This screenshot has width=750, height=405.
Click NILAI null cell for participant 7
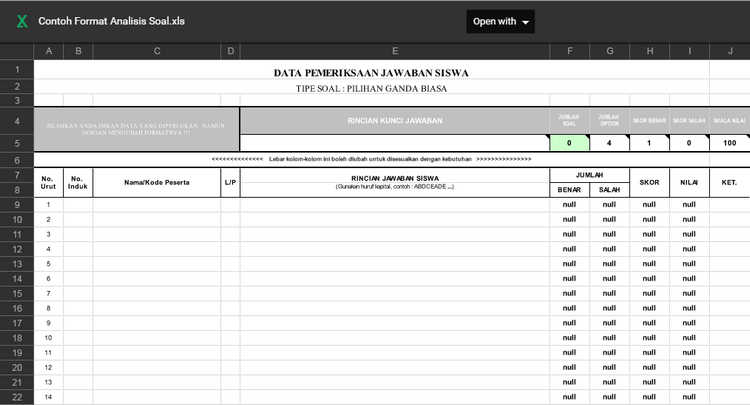click(x=689, y=294)
